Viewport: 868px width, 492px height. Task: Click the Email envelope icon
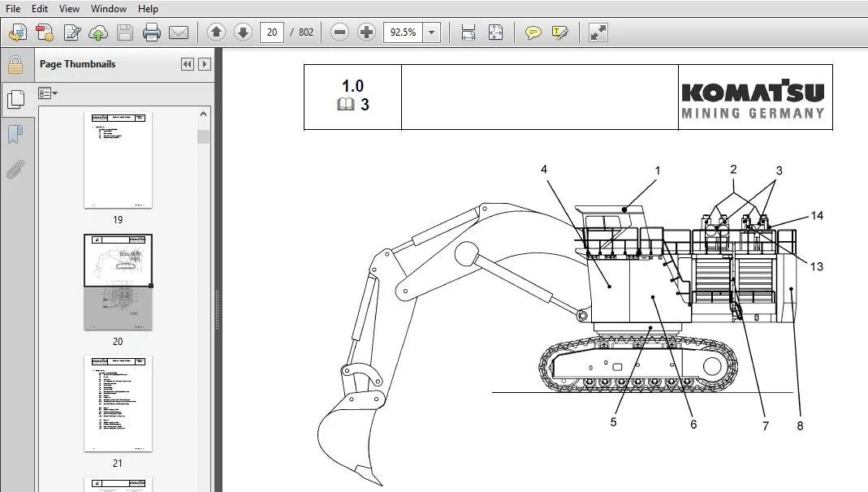pos(179,32)
